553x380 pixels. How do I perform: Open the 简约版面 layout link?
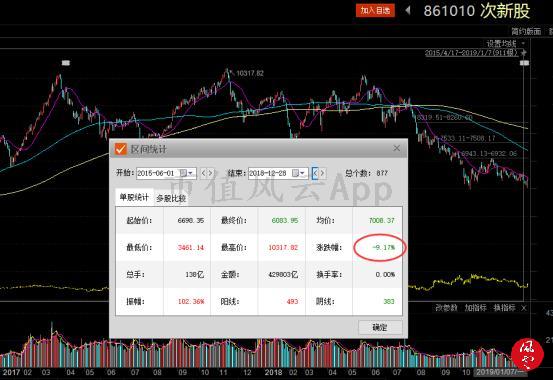point(526,31)
